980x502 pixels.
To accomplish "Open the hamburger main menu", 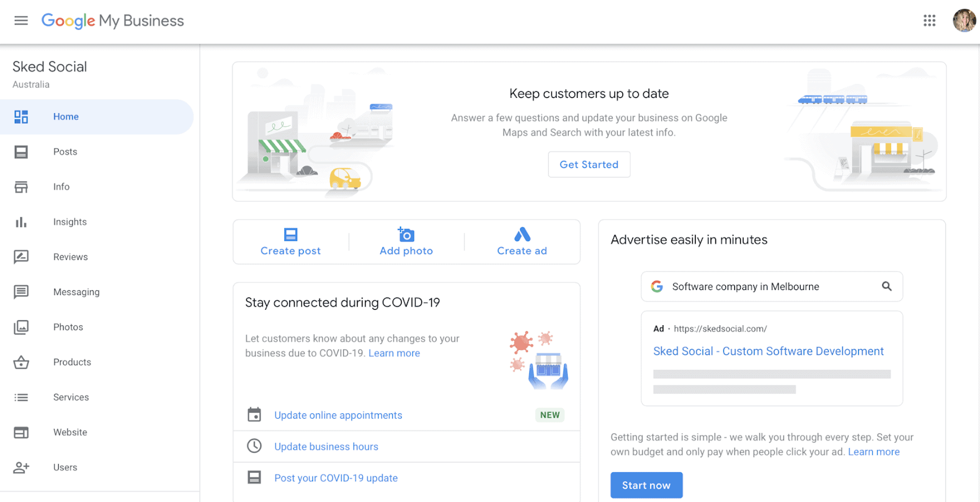I will (x=21, y=21).
